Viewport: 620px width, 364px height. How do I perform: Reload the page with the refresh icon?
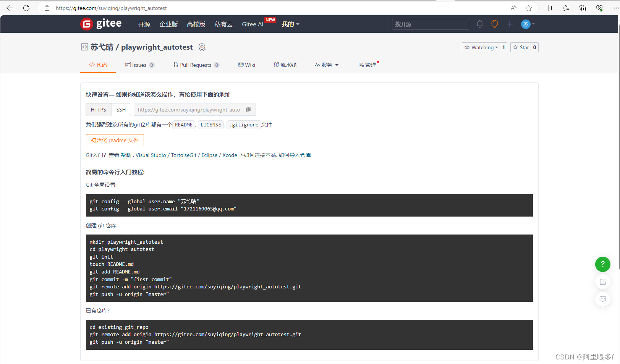point(26,8)
